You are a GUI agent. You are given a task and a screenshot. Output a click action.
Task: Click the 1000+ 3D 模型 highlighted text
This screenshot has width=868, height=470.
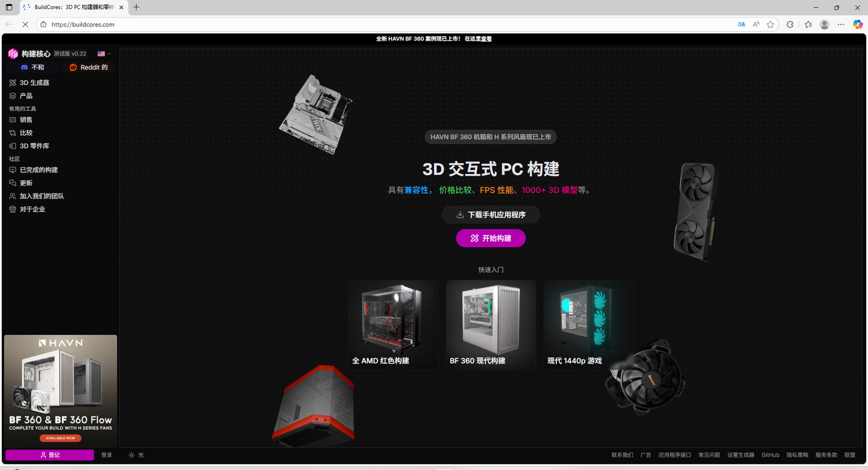tap(550, 190)
